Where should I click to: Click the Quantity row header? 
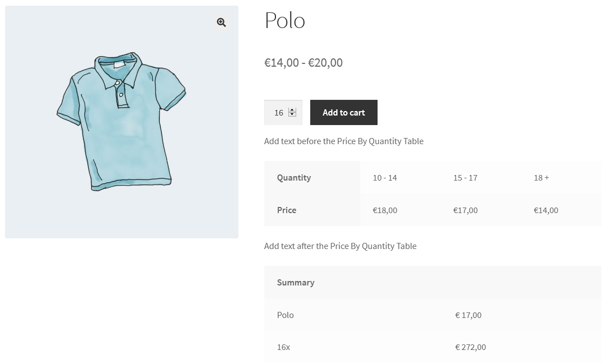[294, 178]
